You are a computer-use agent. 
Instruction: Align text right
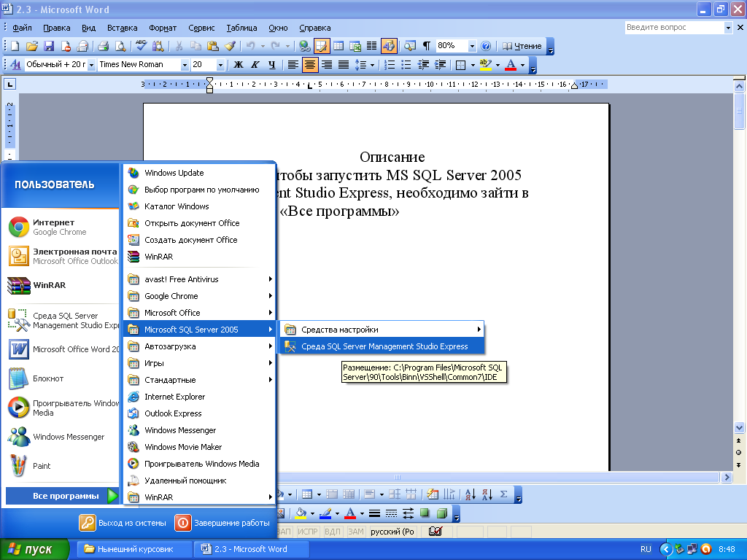point(327,64)
